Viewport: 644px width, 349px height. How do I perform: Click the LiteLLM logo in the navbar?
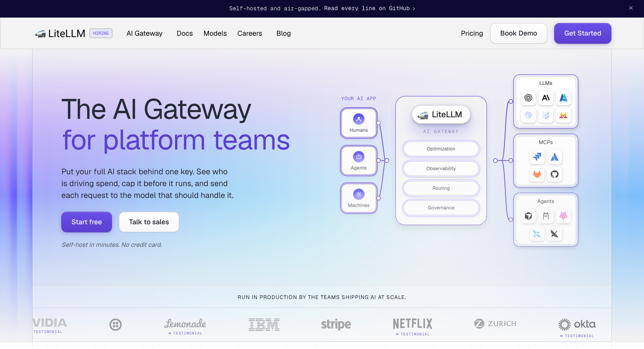point(60,33)
